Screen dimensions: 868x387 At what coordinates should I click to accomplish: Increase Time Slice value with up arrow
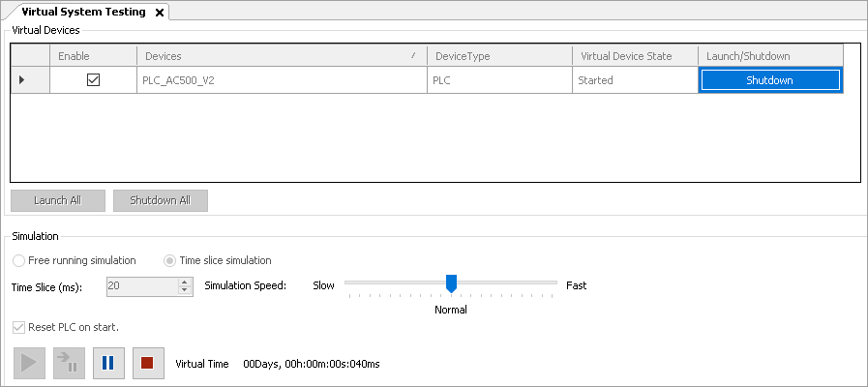(x=185, y=282)
